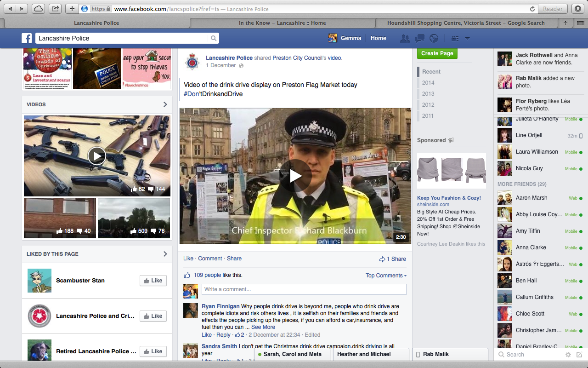The height and width of the screenshot is (368, 588).
Task: Click the Safari address bar URL
Action: pos(191,9)
